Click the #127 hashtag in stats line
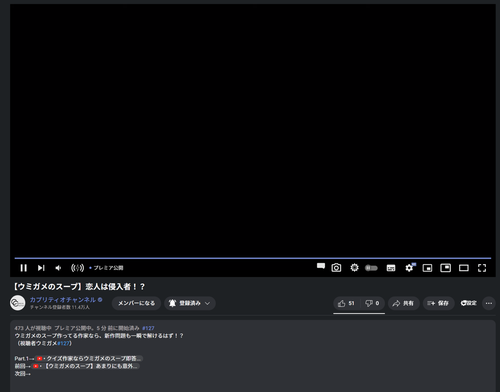500x392 pixels. [x=148, y=328]
